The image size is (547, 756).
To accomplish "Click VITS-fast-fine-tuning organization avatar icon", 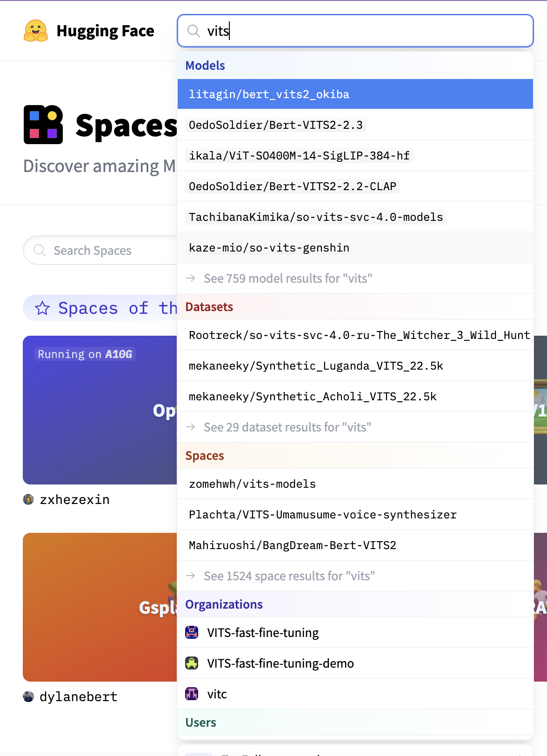I will click(192, 632).
